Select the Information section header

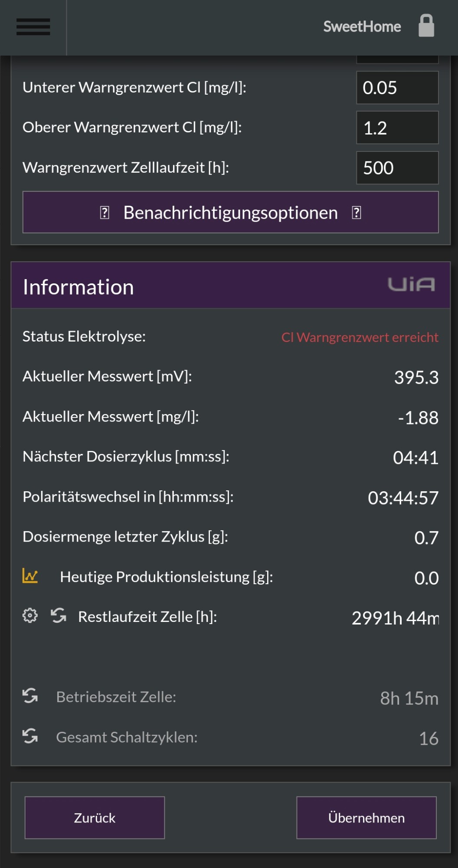[x=231, y=286]
